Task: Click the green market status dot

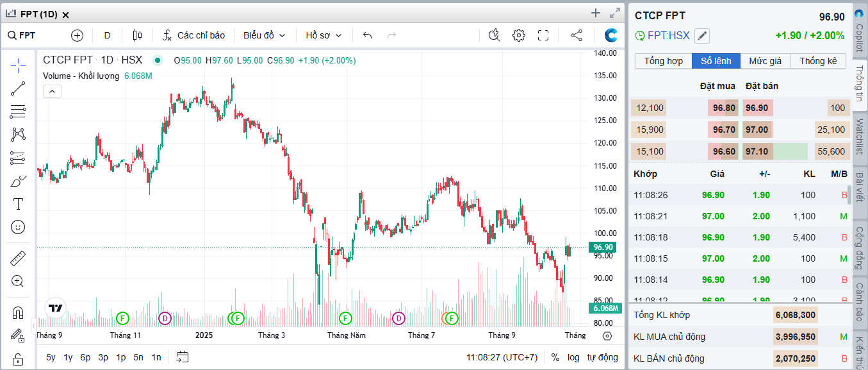Action: click(157, 60)
